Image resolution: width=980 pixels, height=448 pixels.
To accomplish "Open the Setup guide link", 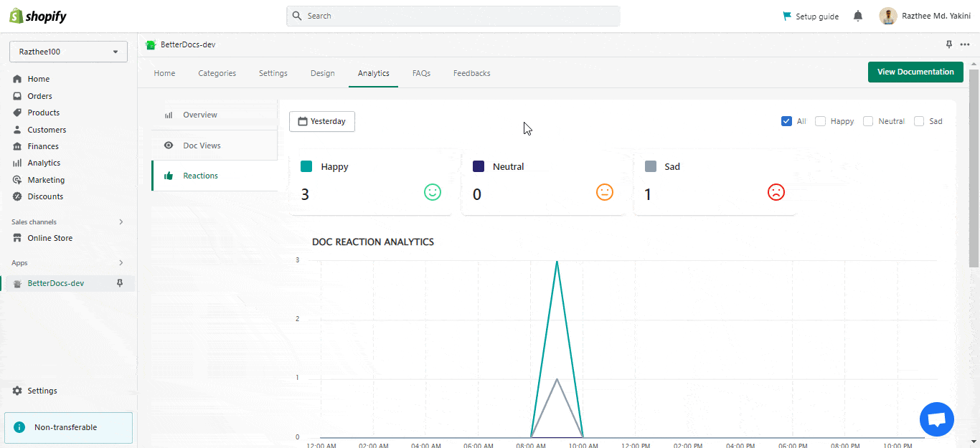I will tap(811, 16).
